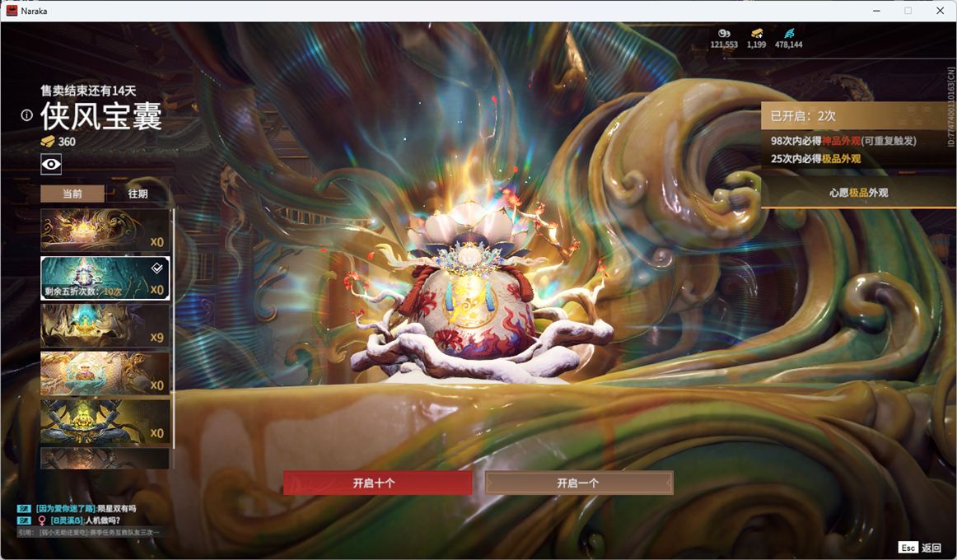
Task: Click 售卖结束还有14天 countdown text
Action: [88, 91]
